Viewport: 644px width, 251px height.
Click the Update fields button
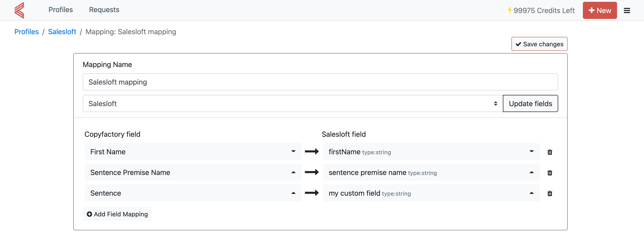pyautogui.click(x=530, y=104)
